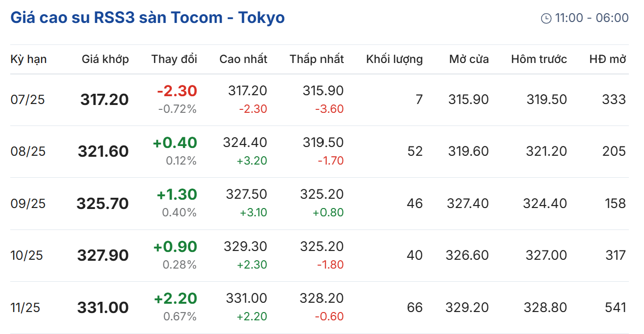
Task: Click the clock icon beside 11:00 - 06:00
Action: [x=546, y=19]
